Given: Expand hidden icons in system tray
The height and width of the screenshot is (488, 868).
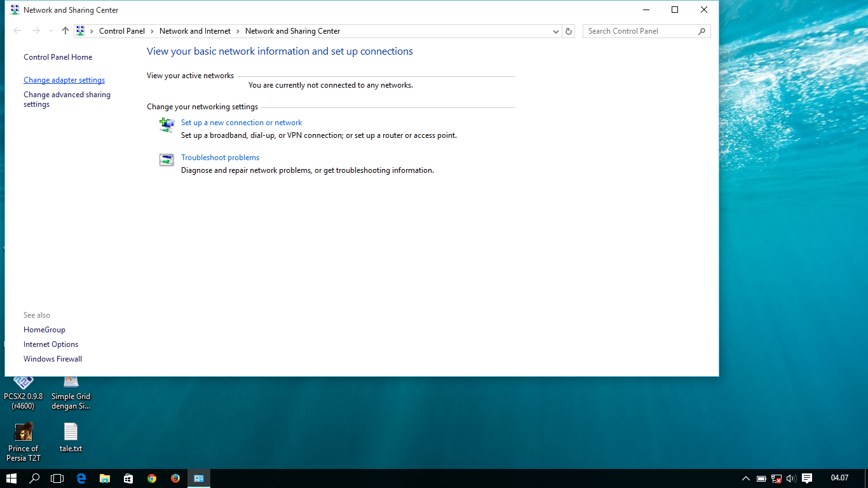Looking at the screenshot, I should (745, 478).
